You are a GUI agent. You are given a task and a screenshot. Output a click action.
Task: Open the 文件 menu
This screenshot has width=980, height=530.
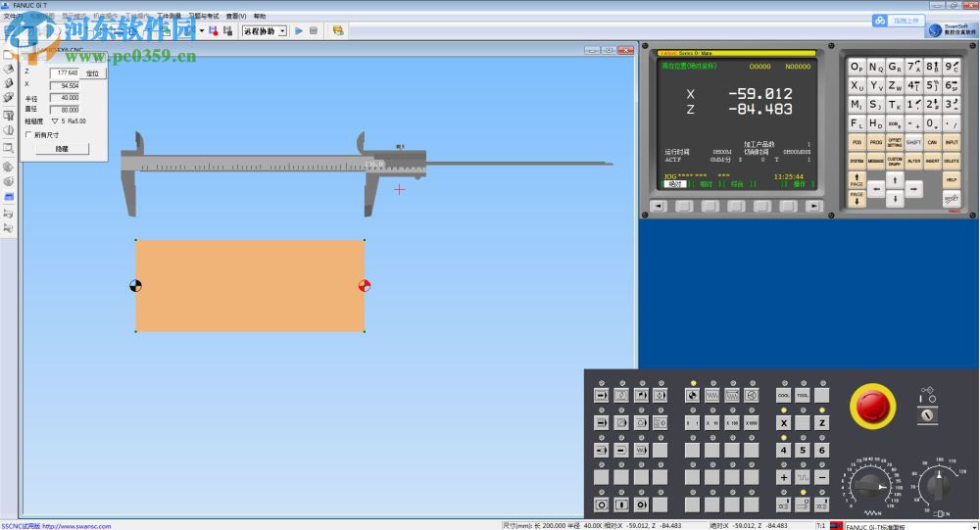(12, 17)
